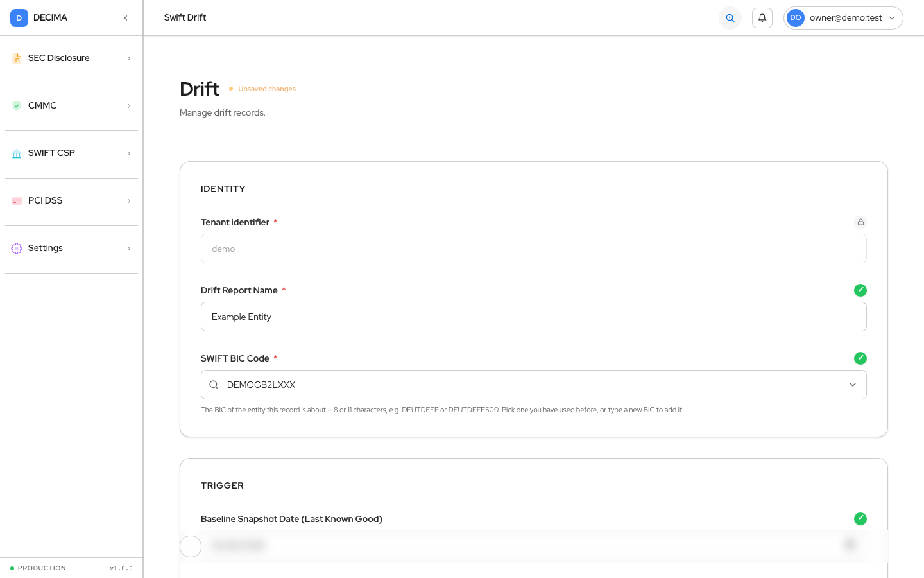
Task: Click the SWIFT BIC Code green checkmark
Action: coord(860,358)
